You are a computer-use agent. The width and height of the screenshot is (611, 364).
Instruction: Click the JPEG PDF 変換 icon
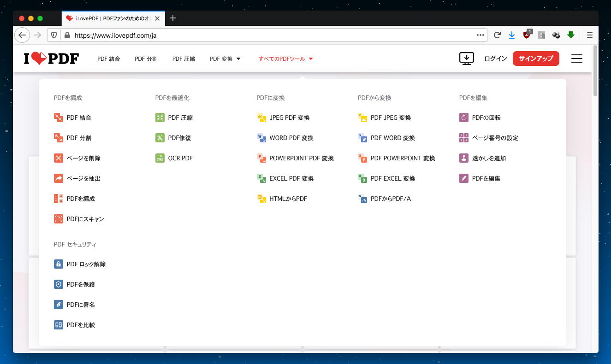261,117
